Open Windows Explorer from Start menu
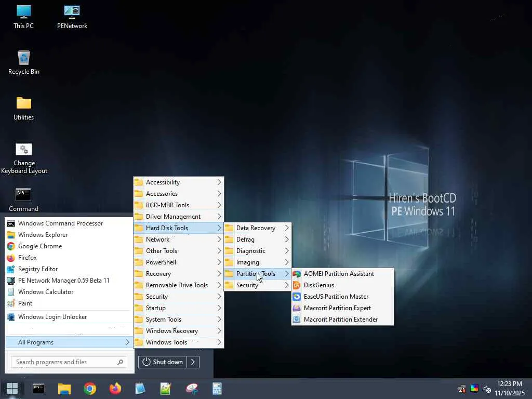 coord(69,235)
